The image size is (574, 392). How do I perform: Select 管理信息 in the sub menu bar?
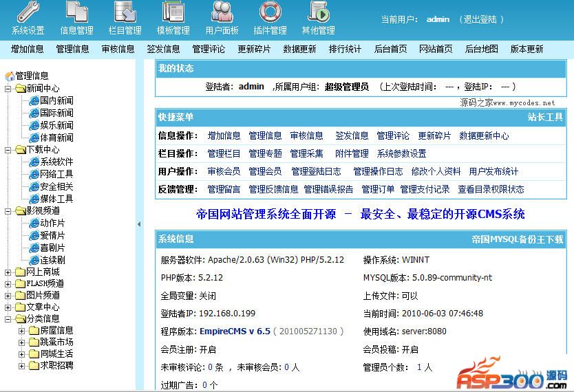point(72,49)
